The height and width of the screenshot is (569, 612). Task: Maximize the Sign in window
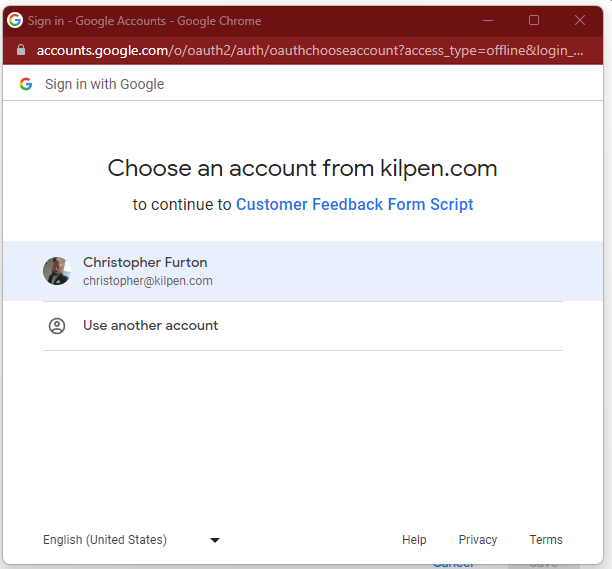pos(534,20)
